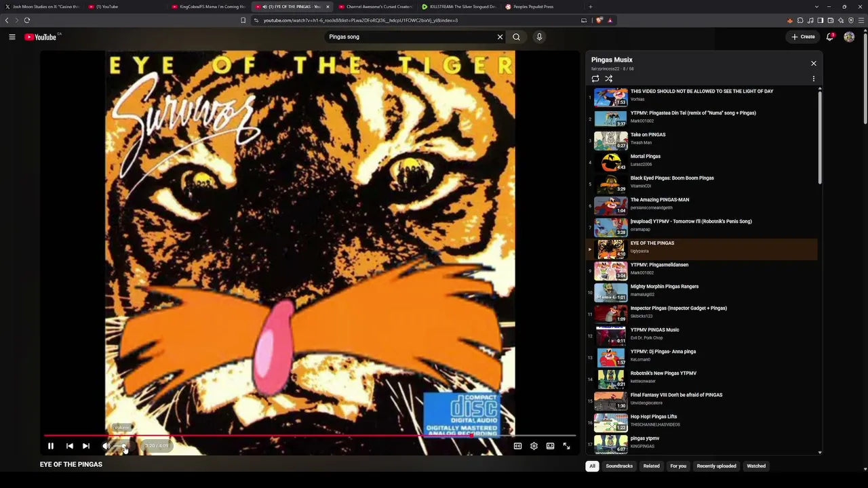Select the 'Soundtracks' filter chip

point(619,466)
